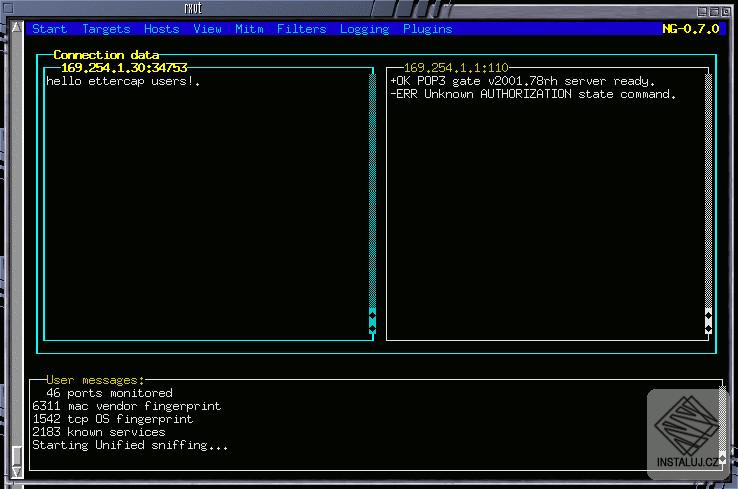The height and width of the screenshot is (489, 738).
Task: Click the '6311 mac vendor fingerprint' message
Action: point(127,406)
